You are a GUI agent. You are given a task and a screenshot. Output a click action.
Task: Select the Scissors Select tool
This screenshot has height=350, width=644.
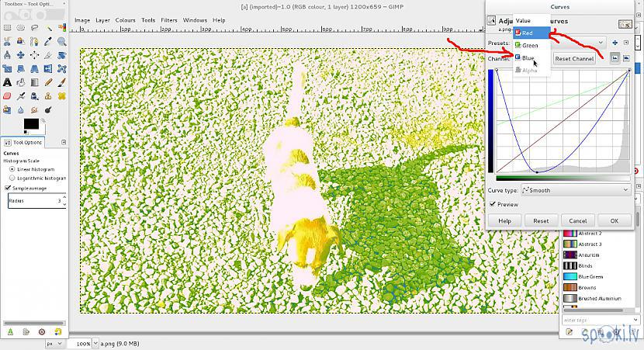pos(8,41)
